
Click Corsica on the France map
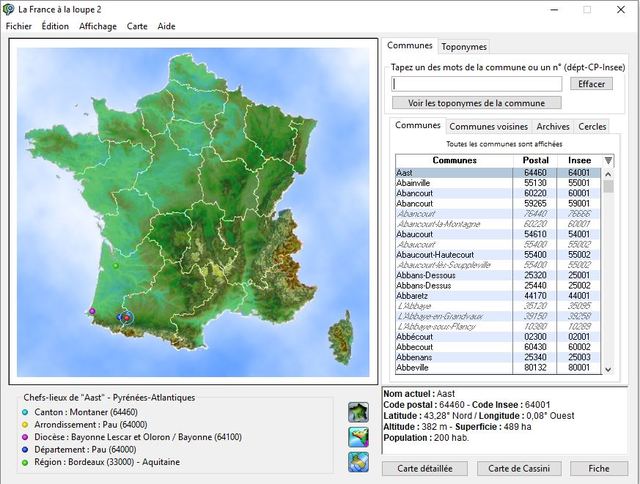pos(340,337)
